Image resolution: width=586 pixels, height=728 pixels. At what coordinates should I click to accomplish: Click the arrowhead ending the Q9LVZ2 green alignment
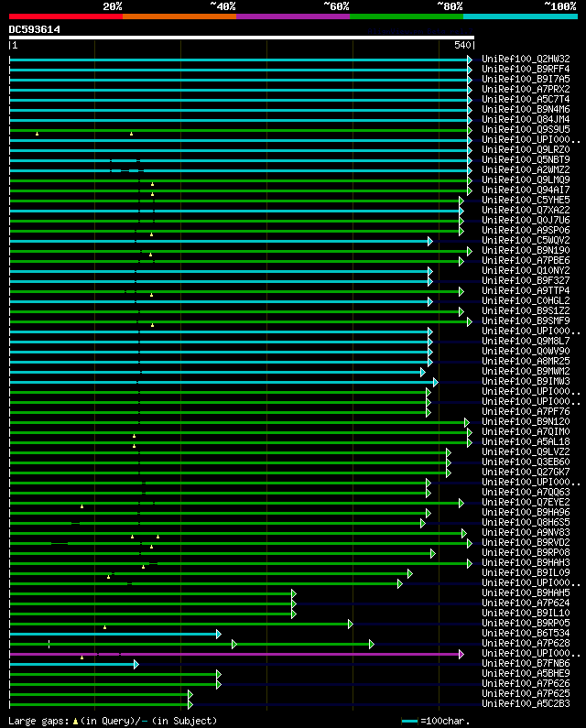click(x=448, y=452)
